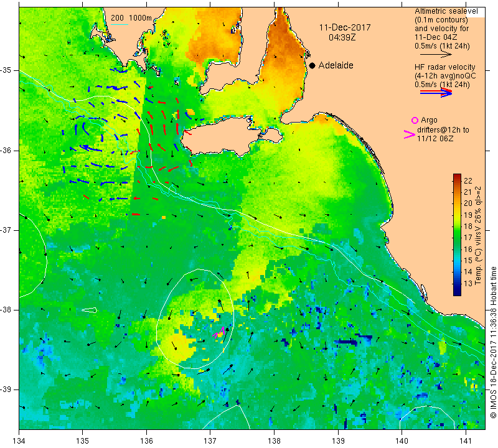
Task: Click the green middle of temperature colour bar
Action: coord(457,235)
